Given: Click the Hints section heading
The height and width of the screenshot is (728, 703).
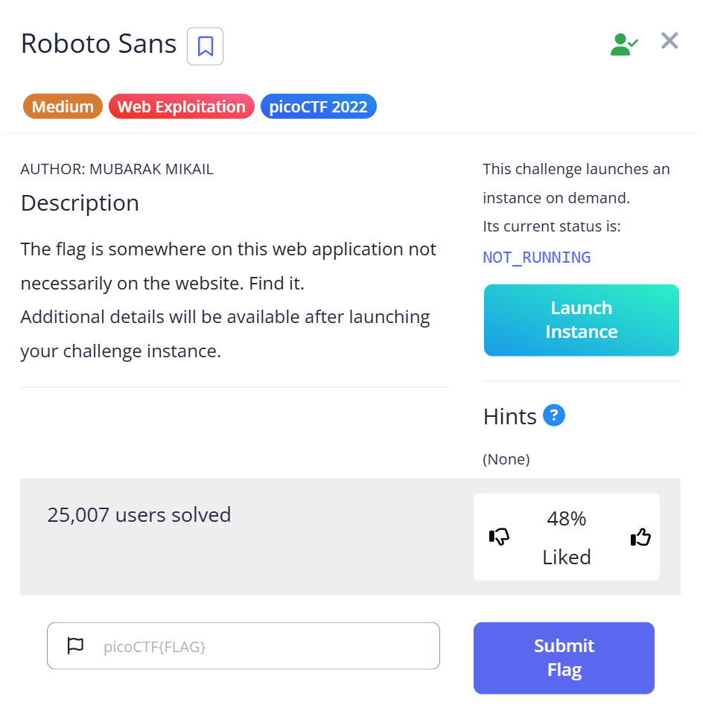Looking at the screenshot, I should (x=509, y=416).
